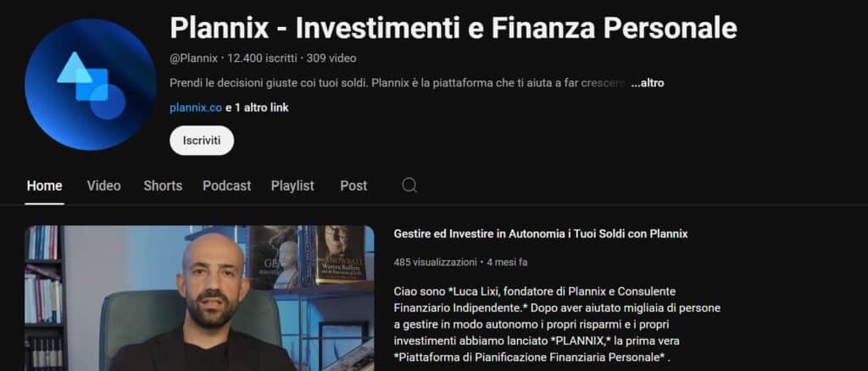This screenshot has width=868, height=371.
Task: Switch to the Video tab
Action: tap(103, 185)
